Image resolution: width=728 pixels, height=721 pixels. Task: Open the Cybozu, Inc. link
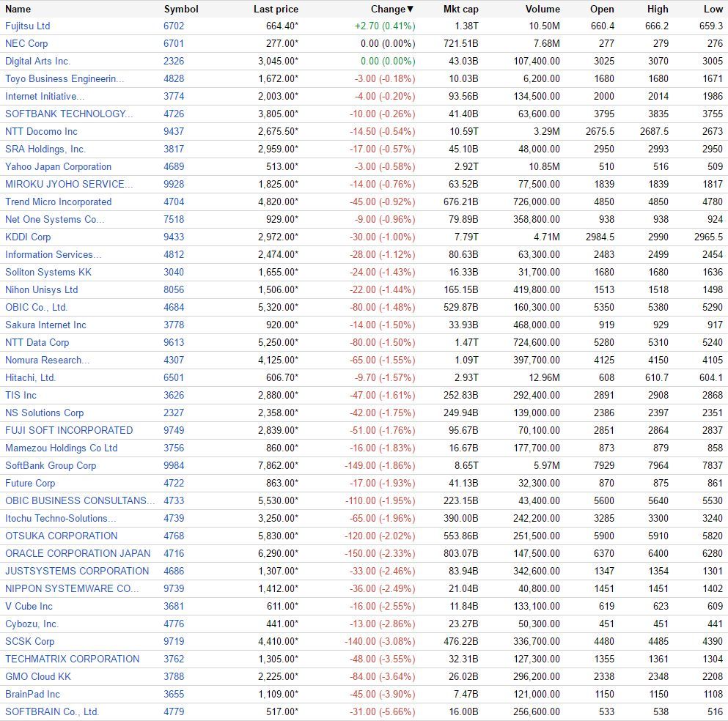coord(32,624)
